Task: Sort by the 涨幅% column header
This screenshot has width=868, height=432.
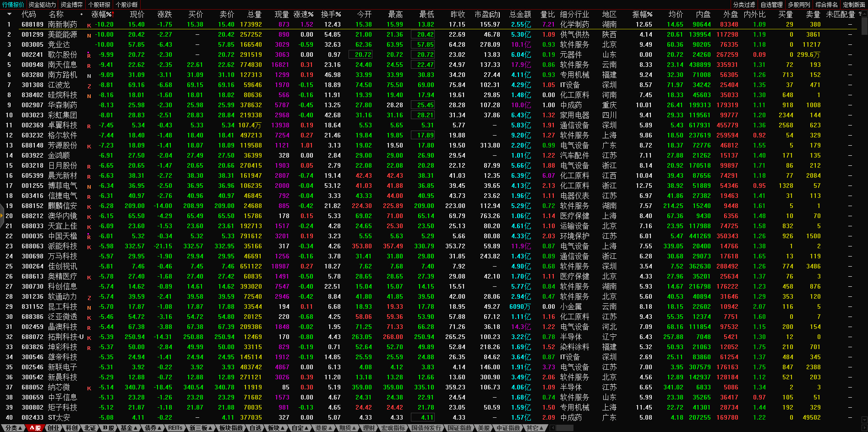Action: pos(101,15)
